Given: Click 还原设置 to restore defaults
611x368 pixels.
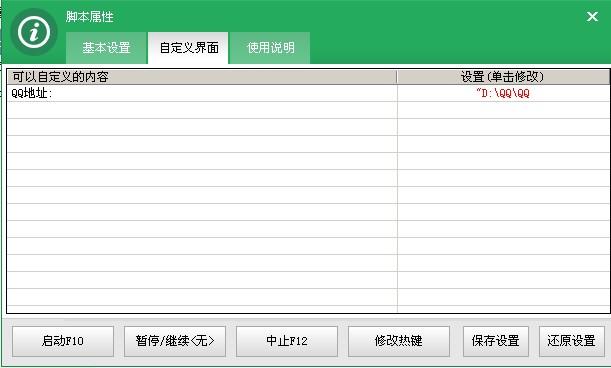Looking at the screenshot, I should pos(572,341).
